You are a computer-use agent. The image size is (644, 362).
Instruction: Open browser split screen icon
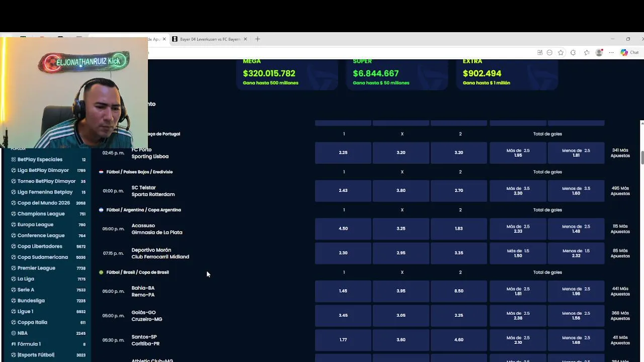[540, 52]
